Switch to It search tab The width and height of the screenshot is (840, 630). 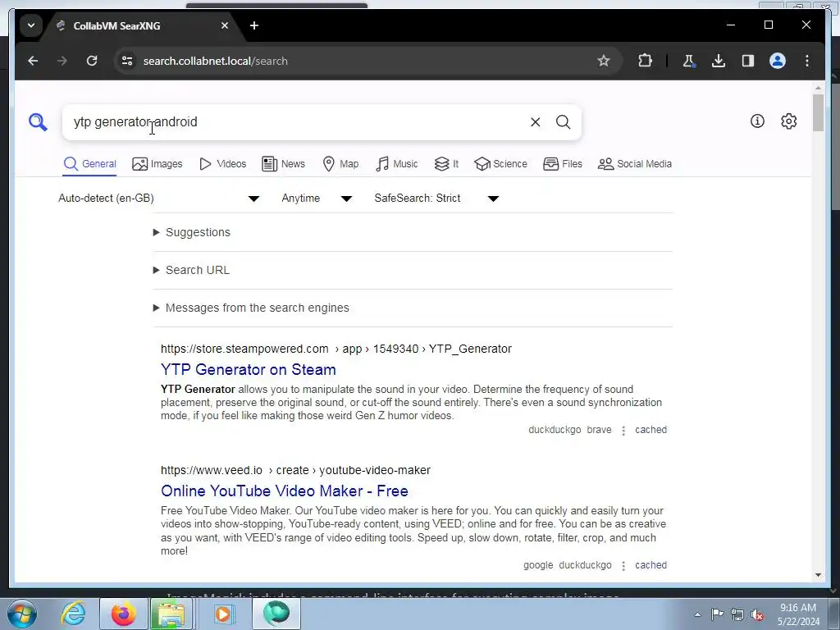click(446, 164)
